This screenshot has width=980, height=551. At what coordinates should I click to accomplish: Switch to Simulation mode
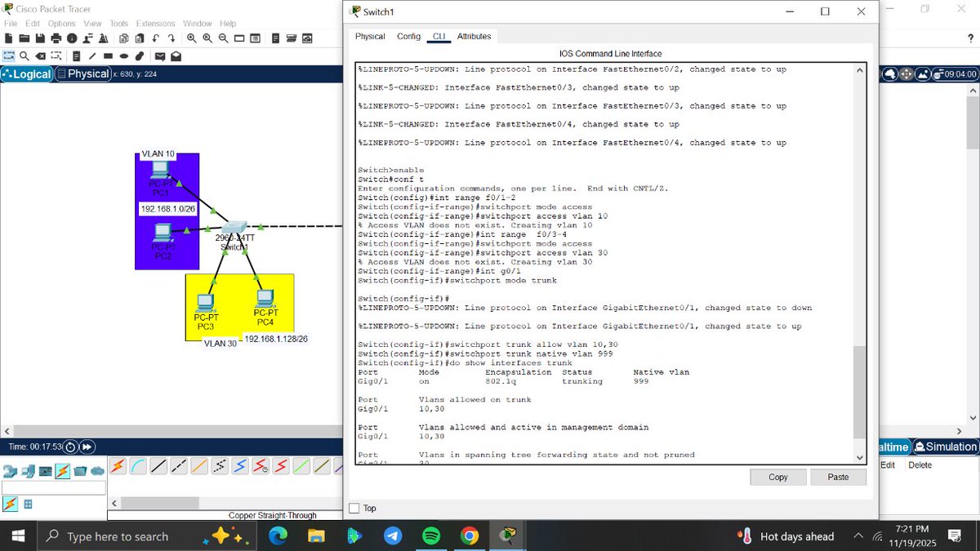coord(947,446)
